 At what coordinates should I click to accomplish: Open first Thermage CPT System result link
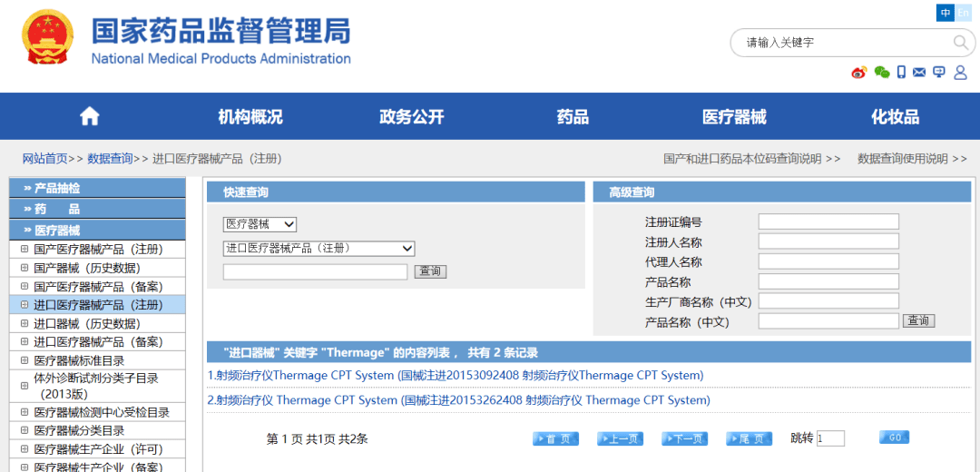[456, 375]
